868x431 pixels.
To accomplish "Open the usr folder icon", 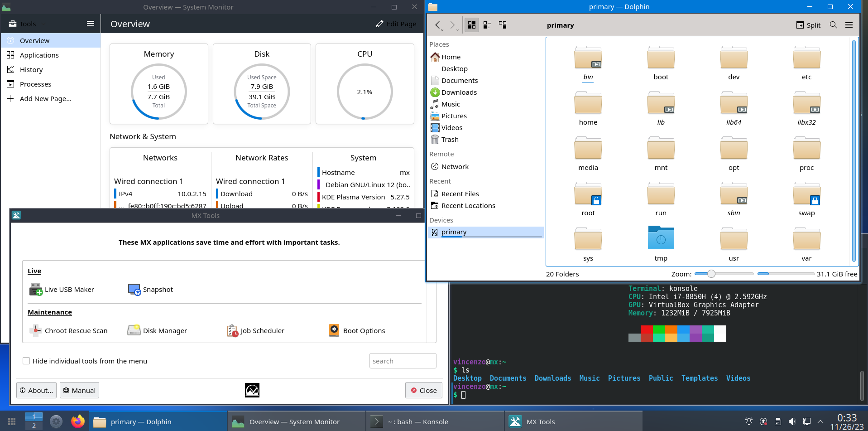I will 734,238.
